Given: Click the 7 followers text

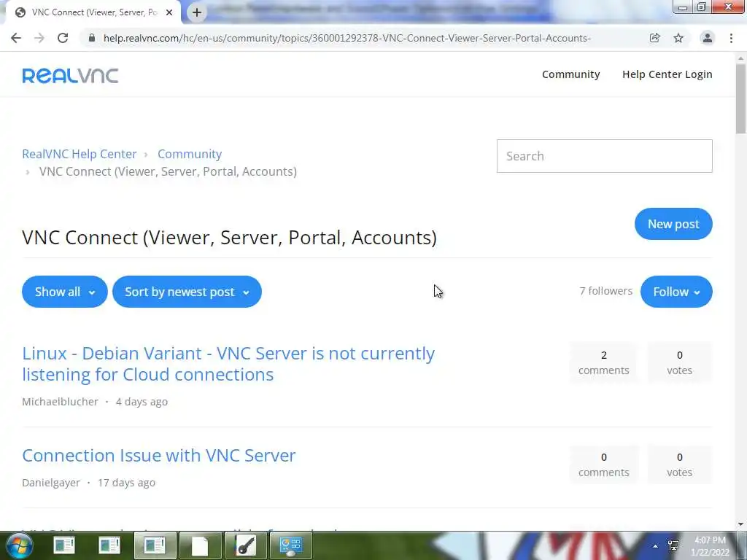Looking at the screenshot, I should point(605,291).
